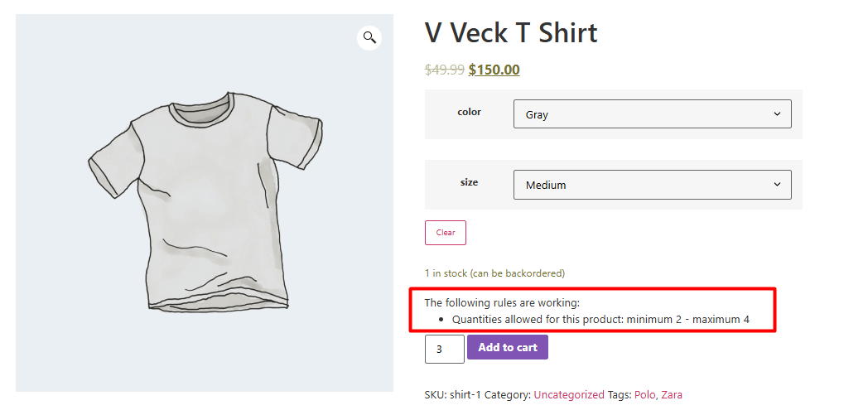This screenshot has width=868, height=415.
Task: Click the Tags label before Polo
Action: (620, 395)
